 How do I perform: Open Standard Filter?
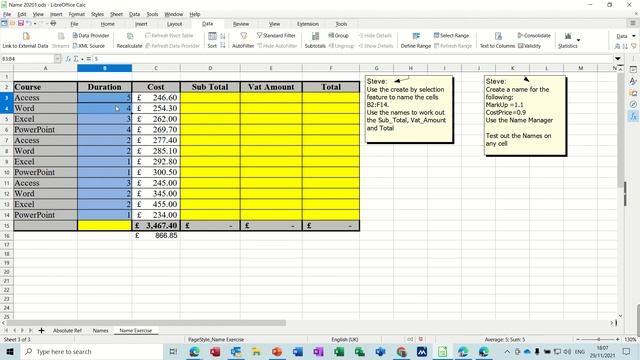[276, 36]
